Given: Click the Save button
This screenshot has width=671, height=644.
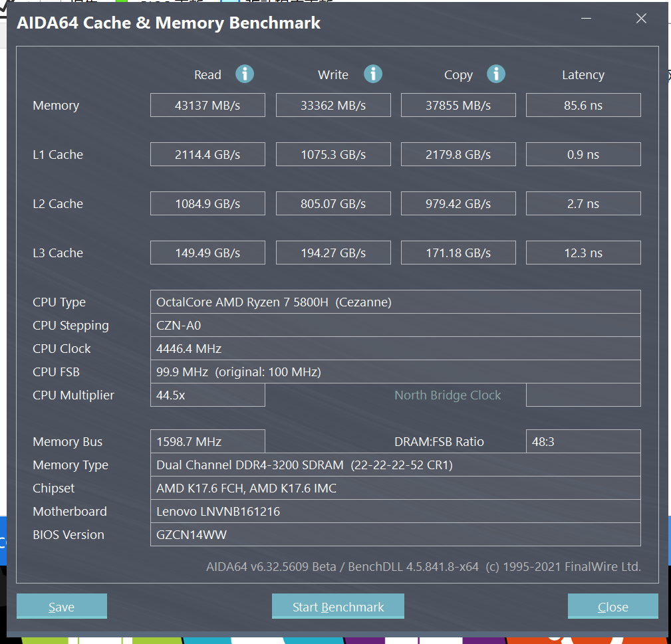Looking at the screenshot, I should point(61,606).
